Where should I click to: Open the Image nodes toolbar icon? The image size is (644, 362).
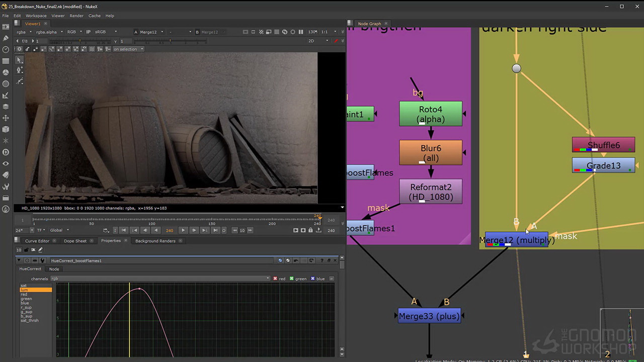[6, 26]
